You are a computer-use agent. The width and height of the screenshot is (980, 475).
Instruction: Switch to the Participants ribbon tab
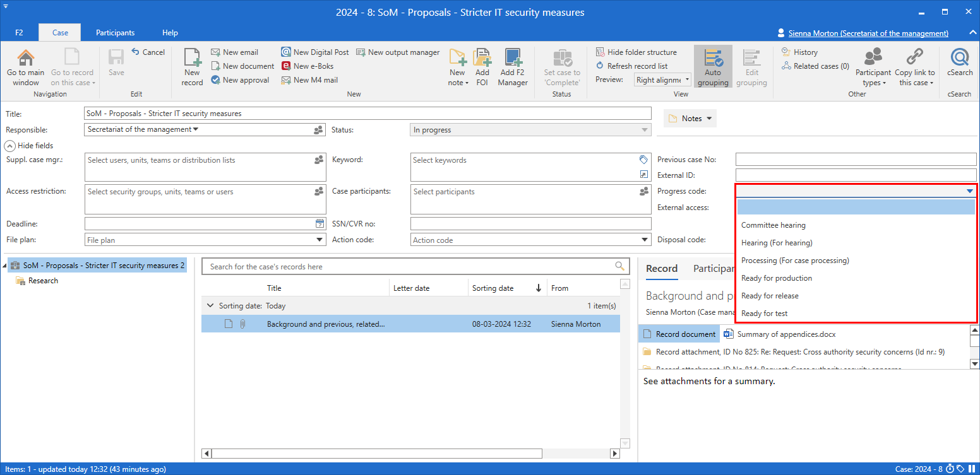(x=115, y=33)
